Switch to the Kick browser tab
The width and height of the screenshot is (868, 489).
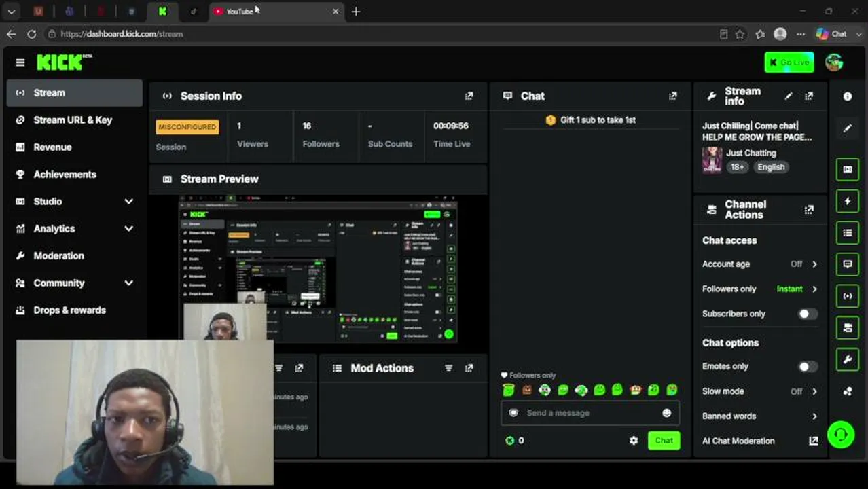162,12
